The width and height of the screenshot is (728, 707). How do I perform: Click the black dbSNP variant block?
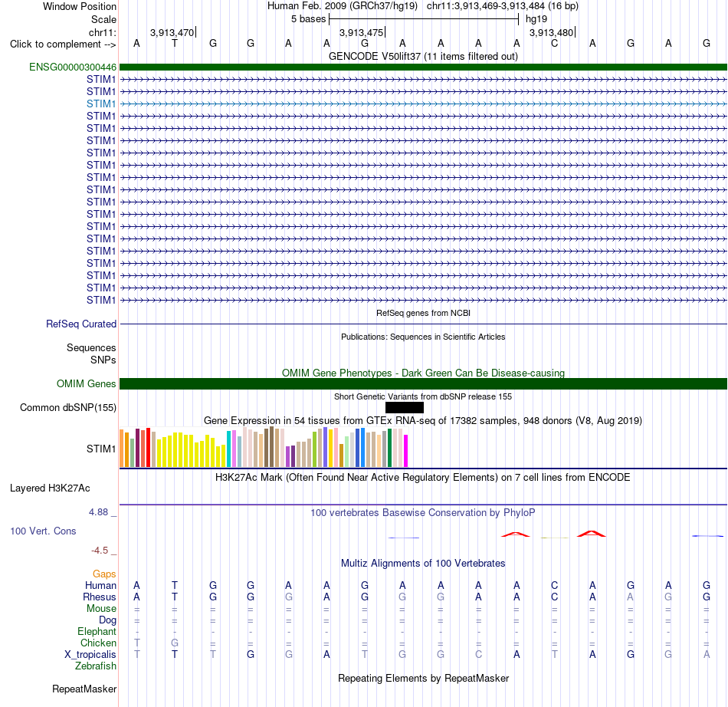tap(405, 407)
